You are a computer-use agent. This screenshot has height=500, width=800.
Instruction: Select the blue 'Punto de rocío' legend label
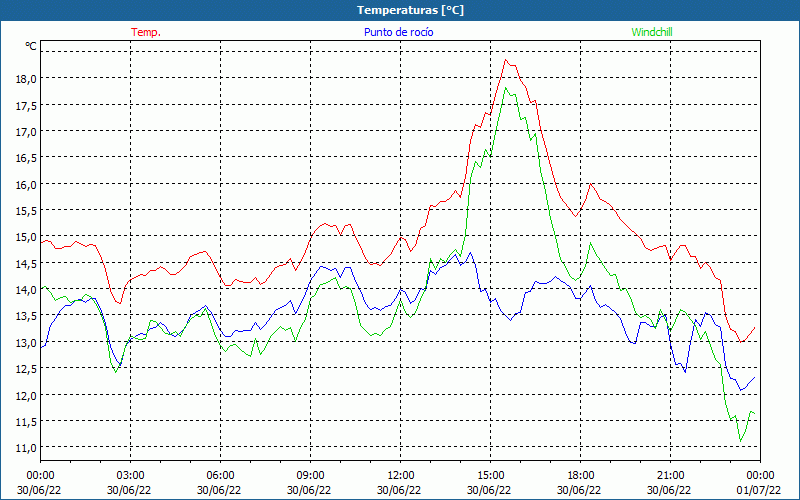pos(398,32)
